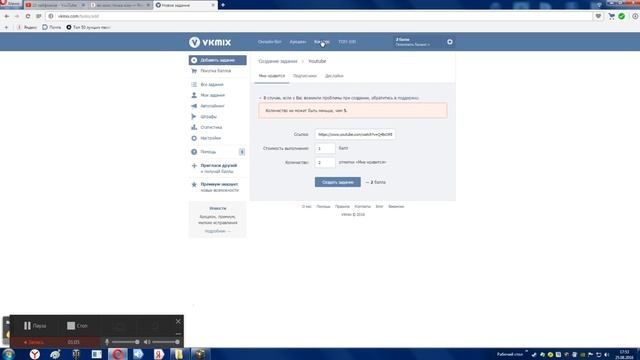Screen dimensions: 640x360
Task: Click the Opera icon in the taskbar
Action: [118, 354]
